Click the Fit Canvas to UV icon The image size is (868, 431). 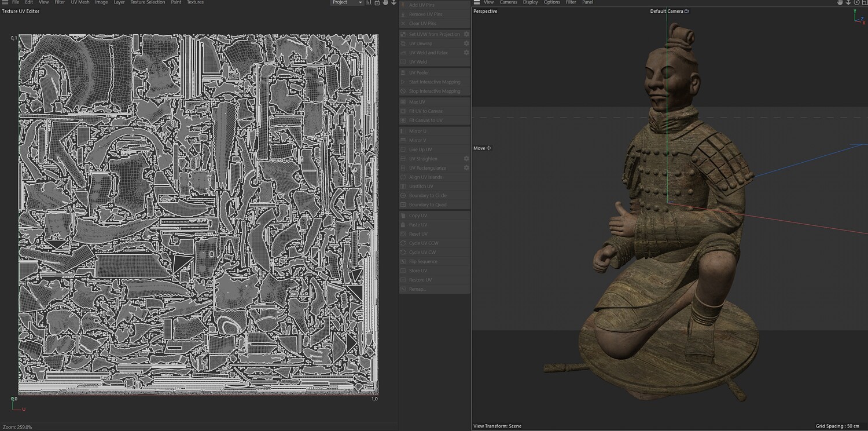pos(403,120)
